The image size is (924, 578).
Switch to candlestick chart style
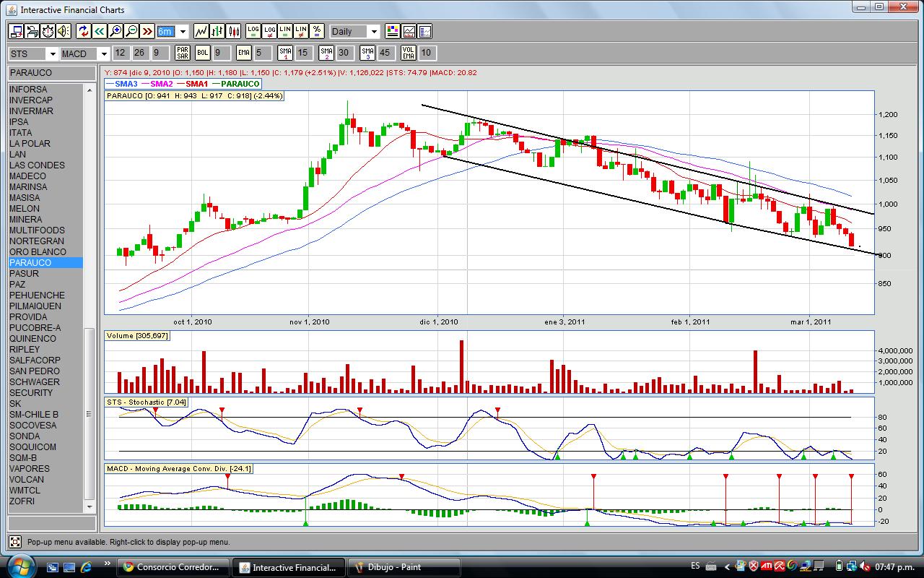click(233, 31)
